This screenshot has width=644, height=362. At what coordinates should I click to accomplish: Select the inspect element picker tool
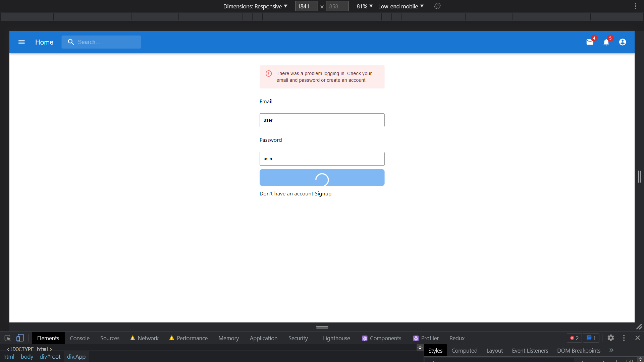tap(7, 338)
